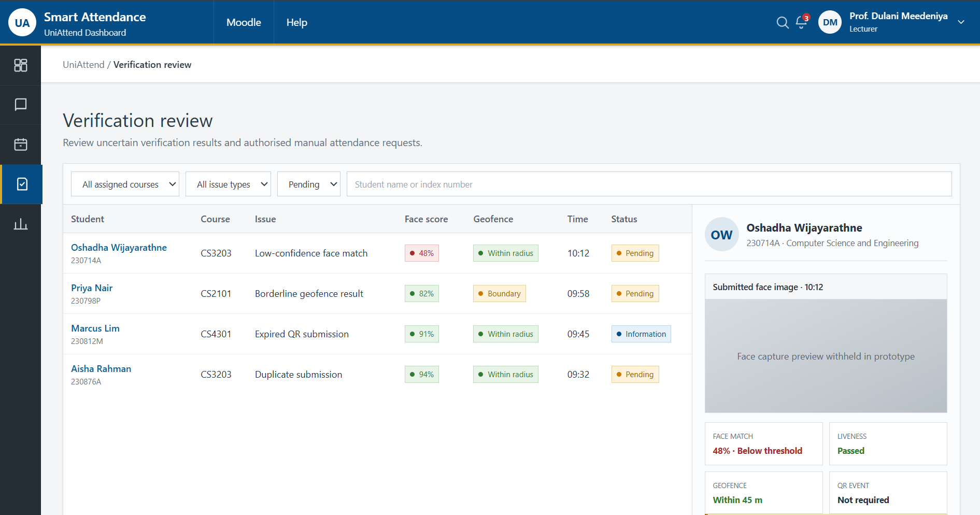Click Duplicate submission issue text
Image resolution: width=980 pixels, height=515 pixels.
click(299, 374)
